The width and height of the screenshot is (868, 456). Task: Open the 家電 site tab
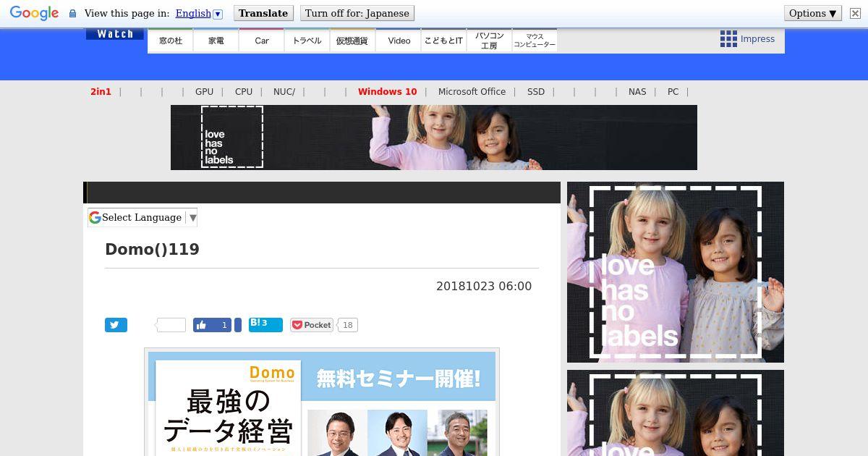(216, 41)
